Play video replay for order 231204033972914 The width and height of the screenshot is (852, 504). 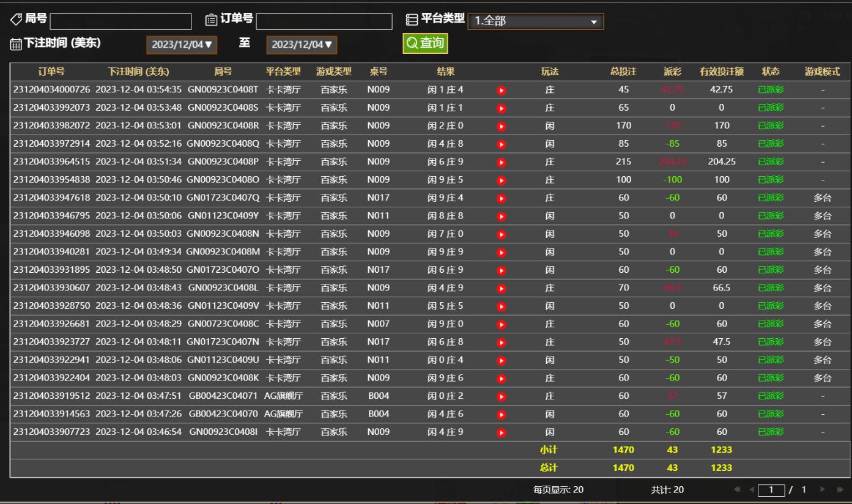502,144
